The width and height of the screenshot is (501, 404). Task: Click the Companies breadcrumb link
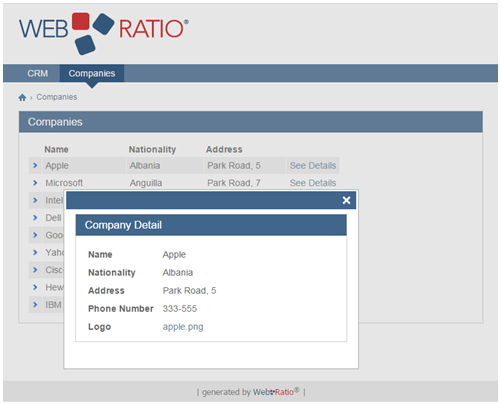point(57,97)
